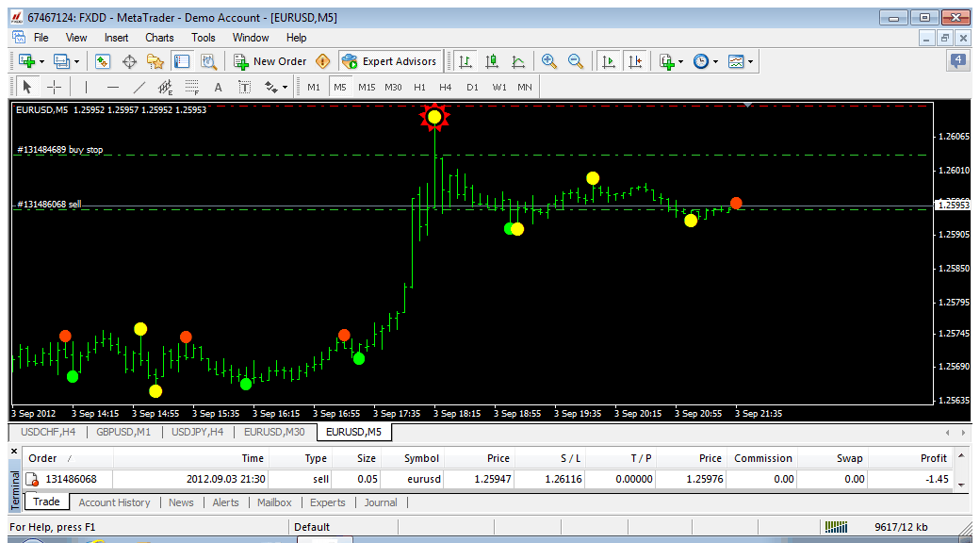980x543 pixels.
Task: Click the Zoom Out magnifier
Action: click(x=576, y=61)
